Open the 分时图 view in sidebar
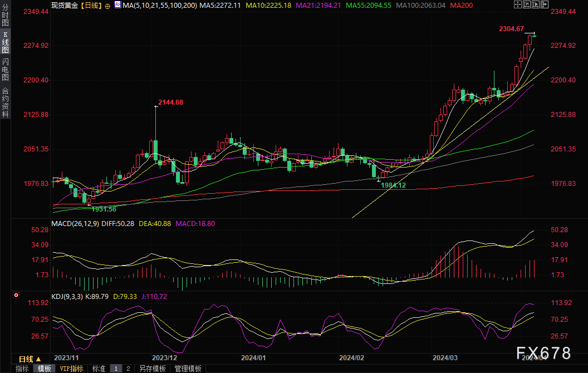588x373 pixels. pos(5,14)
